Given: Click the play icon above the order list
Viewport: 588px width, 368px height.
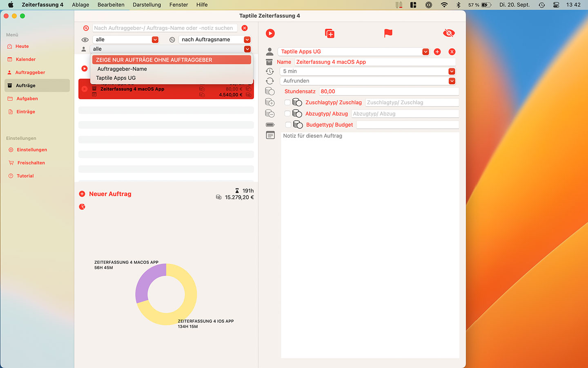Looking at the screenshot, I should (85, 68).
